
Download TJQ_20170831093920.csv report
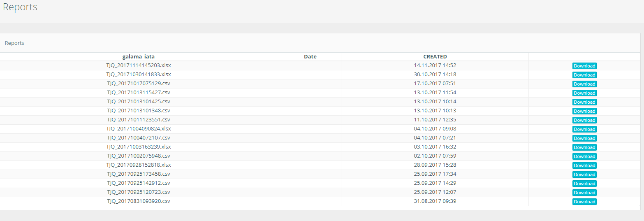click(584, 202)
